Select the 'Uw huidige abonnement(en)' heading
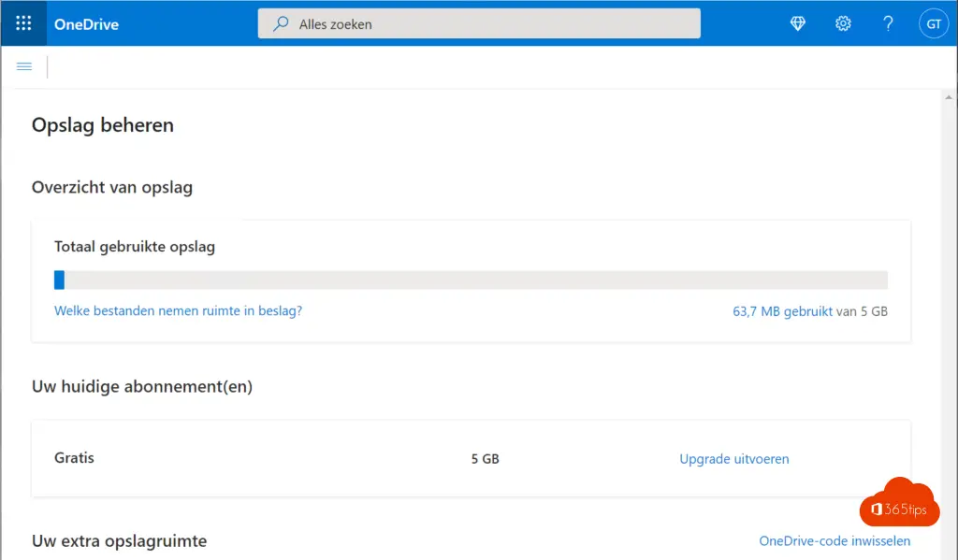 point(142,386)
